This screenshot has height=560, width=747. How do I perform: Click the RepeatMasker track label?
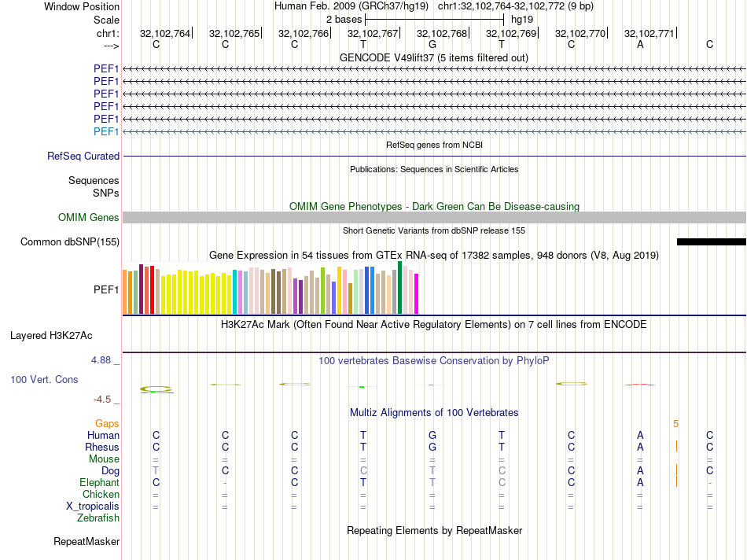86,541
